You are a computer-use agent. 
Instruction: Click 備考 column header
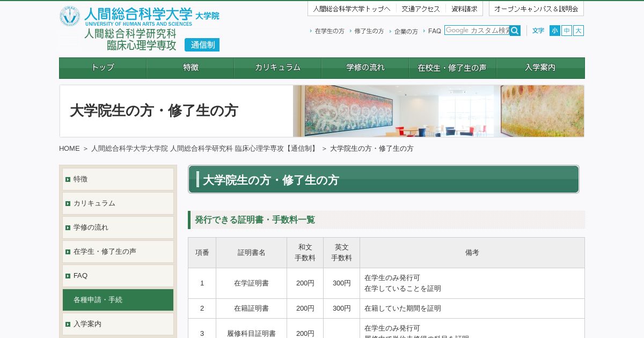click(472, 253)
